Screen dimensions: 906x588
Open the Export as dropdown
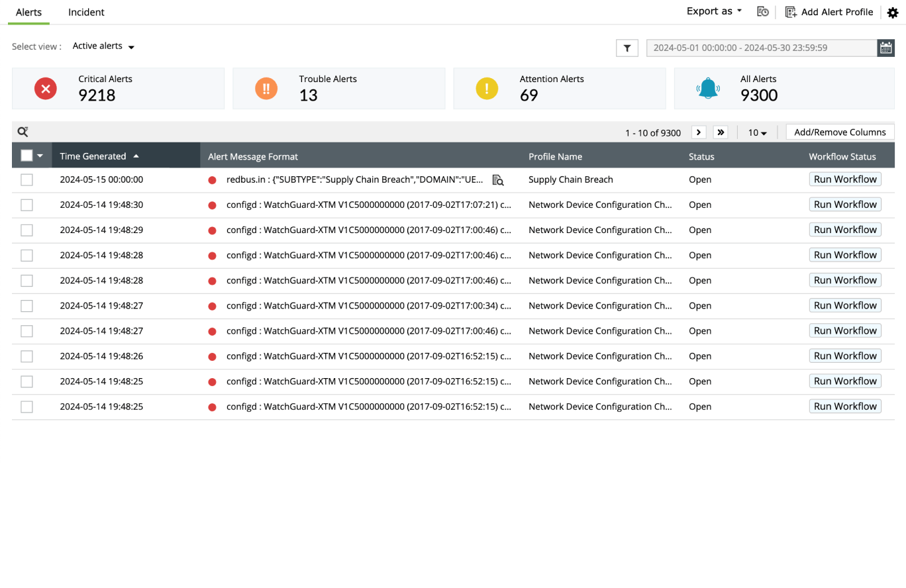713,11
